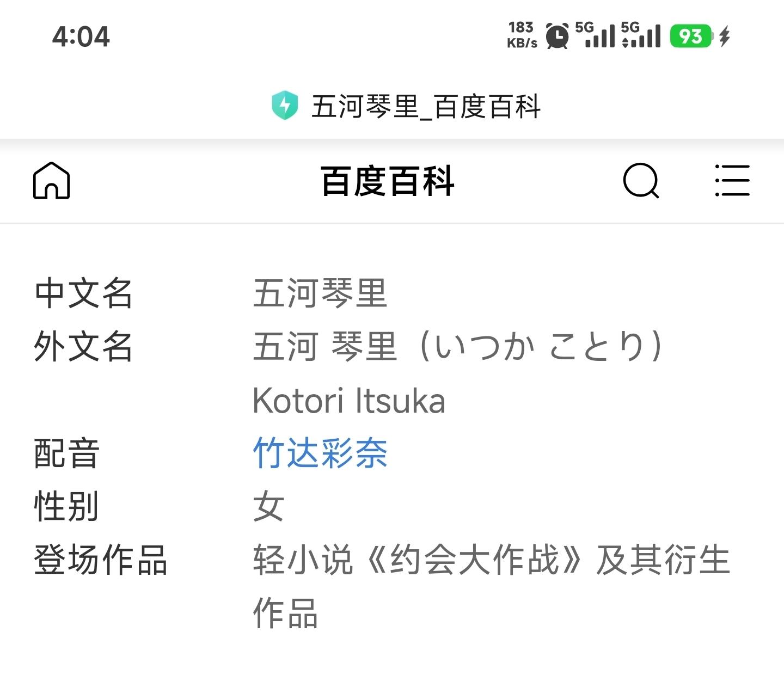Image resolution: width=784 pixels, height=675 pixels.
Task: Tap the 配音 field label
Action: pos(66,453)
